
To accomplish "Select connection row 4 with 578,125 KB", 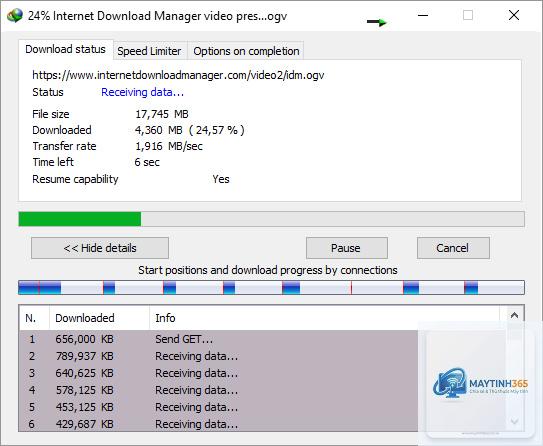I will (x=219, y=390).
